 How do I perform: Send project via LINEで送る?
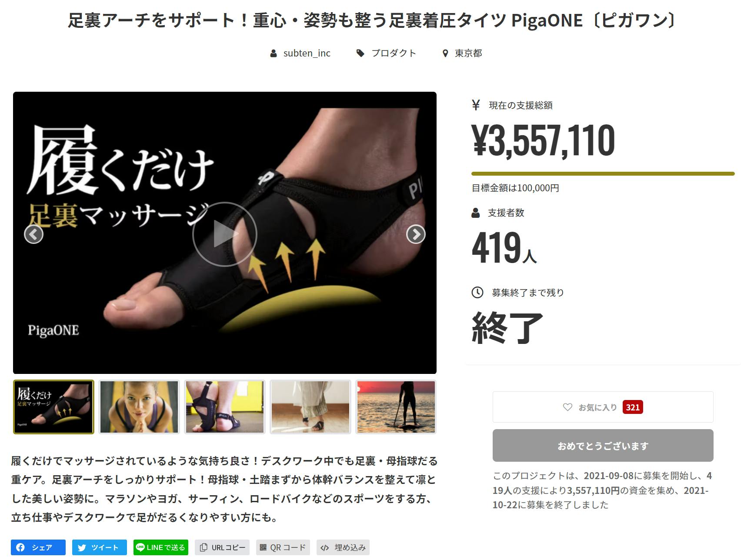161,547
